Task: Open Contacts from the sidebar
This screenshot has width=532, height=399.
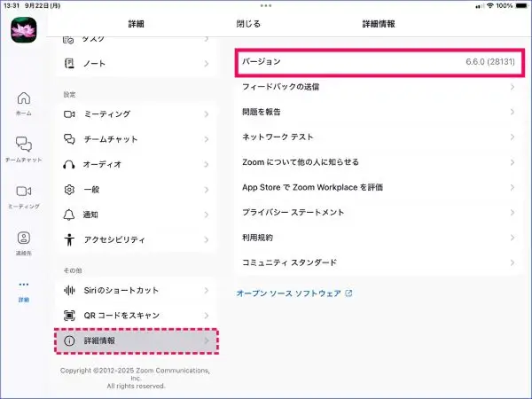Action: click(24, 241)
